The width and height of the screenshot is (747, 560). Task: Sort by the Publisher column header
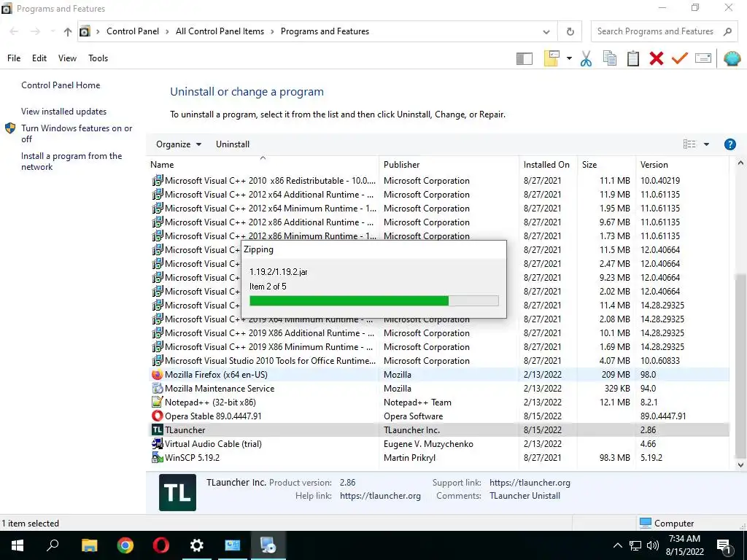click(402, 165)
